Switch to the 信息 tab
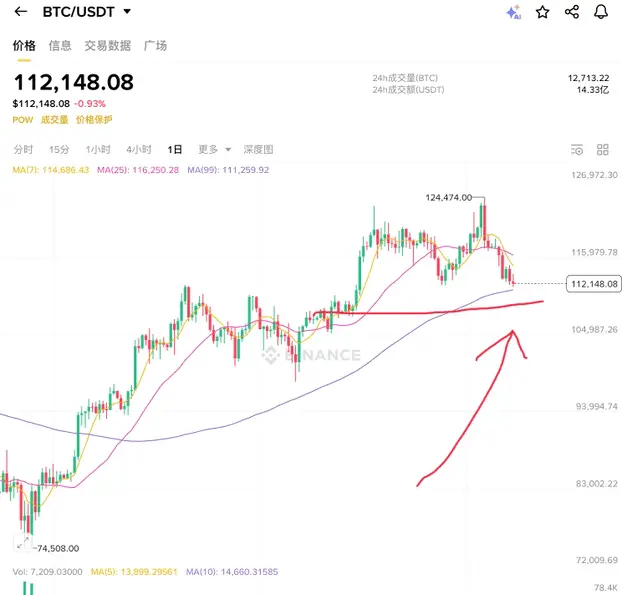Viewport: 622px width, 595px height. click(x=60, y=46)
